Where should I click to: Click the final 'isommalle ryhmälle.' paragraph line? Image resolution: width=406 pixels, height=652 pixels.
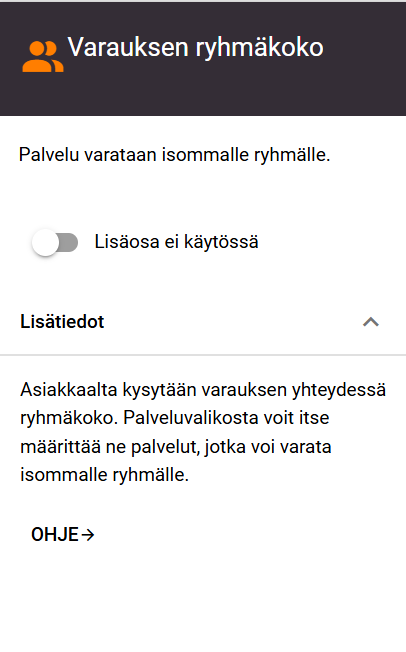104,475
